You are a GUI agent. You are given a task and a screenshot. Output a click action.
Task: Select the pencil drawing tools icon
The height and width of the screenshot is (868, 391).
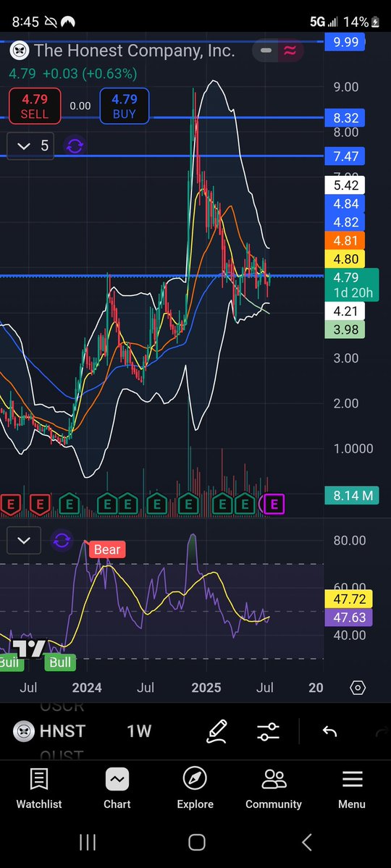tap(217, 731)
